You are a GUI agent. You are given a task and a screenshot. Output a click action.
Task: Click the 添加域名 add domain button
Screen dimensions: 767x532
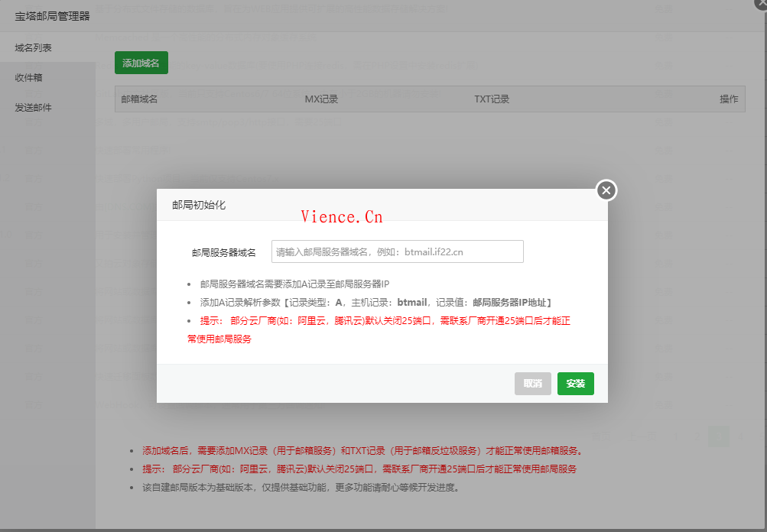[x=140, y=63]
